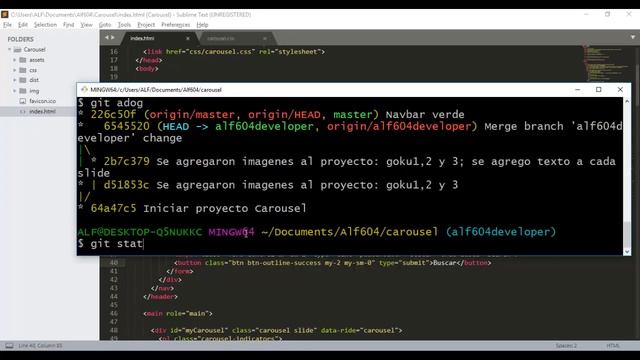Click the FOLDERS sidebar heading
640x360 pixels.
(20, 39)
